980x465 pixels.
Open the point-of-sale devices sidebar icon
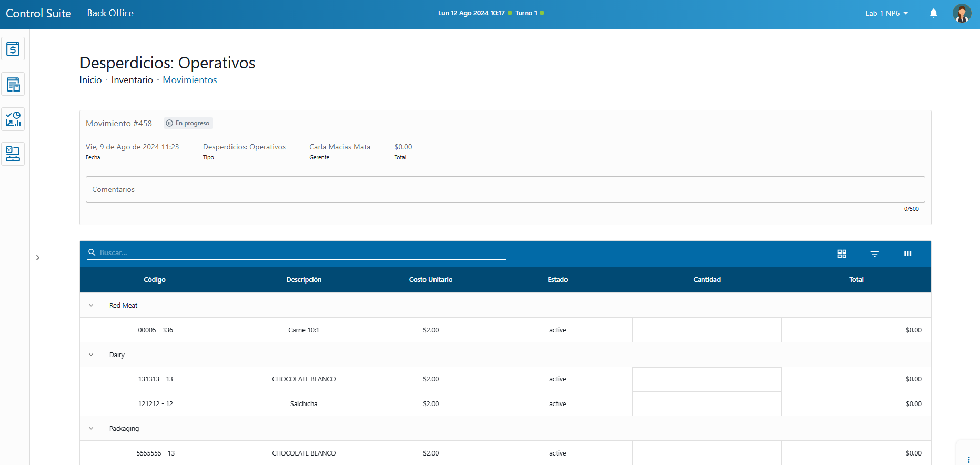(13, 154)
